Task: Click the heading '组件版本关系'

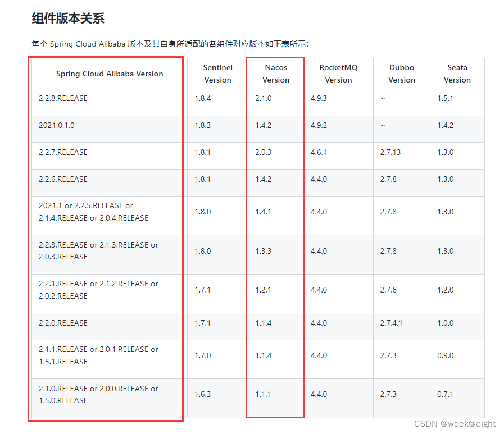Action: (68, 19)
